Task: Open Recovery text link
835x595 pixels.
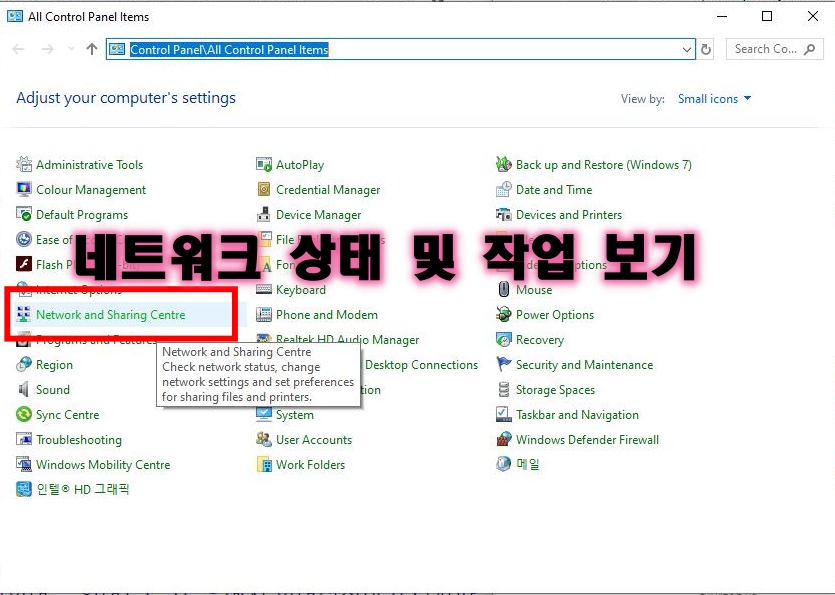Action: point(540,340)
